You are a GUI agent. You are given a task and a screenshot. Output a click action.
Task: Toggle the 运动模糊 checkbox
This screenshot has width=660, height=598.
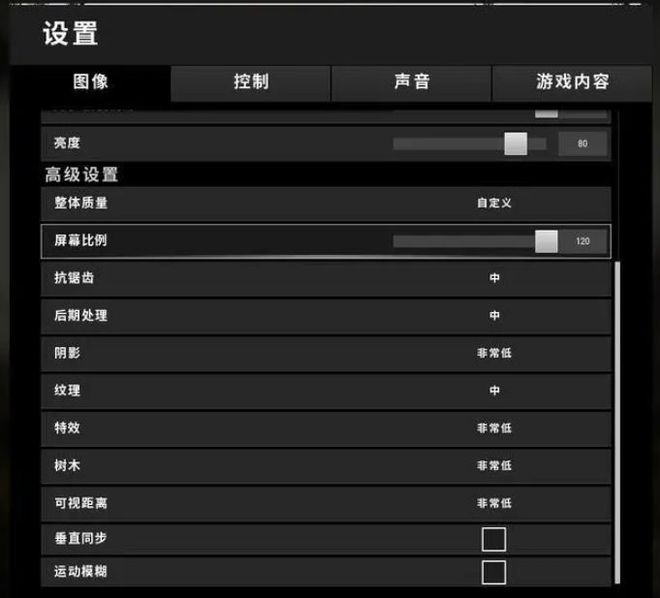pyautogui.click(x=494, y=572)
